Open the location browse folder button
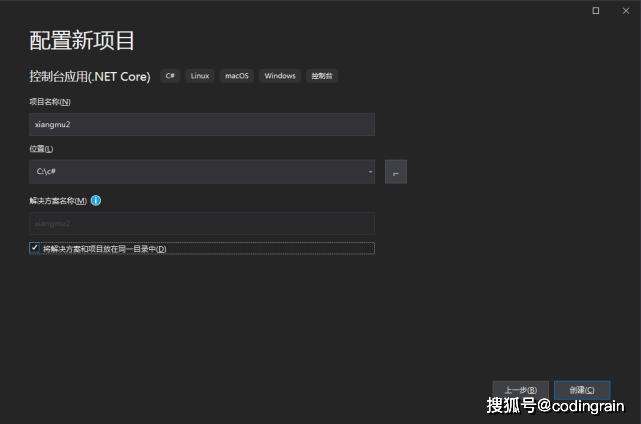Image resolution: width=641 pixels, height=424 pixels. (396, 172)
